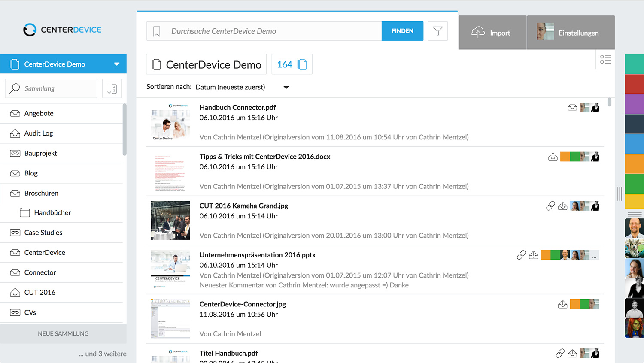Image resolution: width=644 pixels, height=363 pixels.
Task: Open the Handbücher subfolder
Action: coord(61,212)
